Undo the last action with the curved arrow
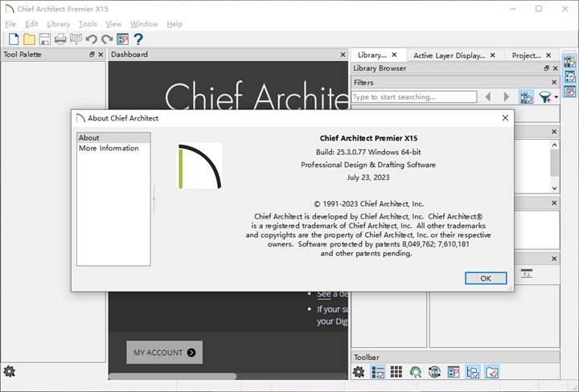Image resolution: width=579 pixels, height=392 pixels. coord(91,39)
